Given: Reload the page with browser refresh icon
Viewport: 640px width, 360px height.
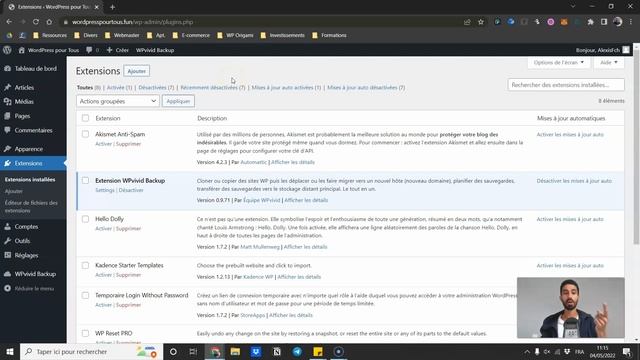Looking at the screenshot, I should (36, 22).
